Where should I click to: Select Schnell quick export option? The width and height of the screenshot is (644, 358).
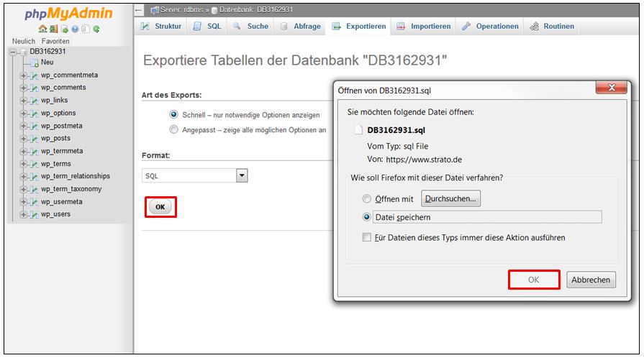pos(173,114)
